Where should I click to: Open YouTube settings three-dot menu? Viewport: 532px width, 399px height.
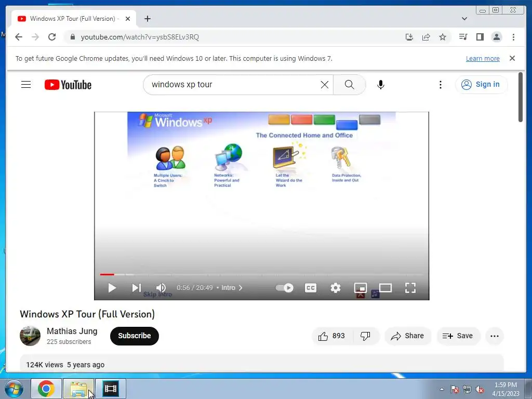pyautogui.click(x=441, y=85)
